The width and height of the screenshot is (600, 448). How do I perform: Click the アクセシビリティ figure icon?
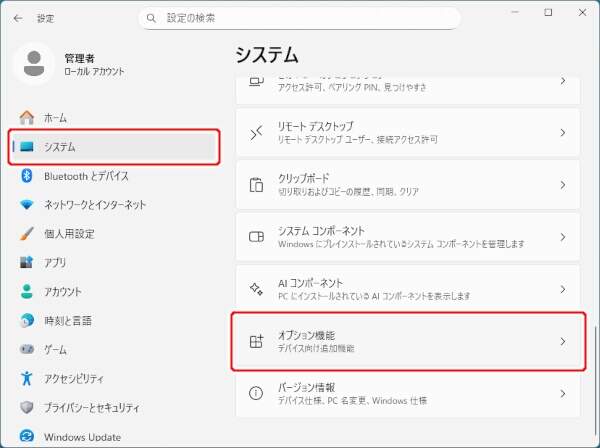tap(27, 378)
